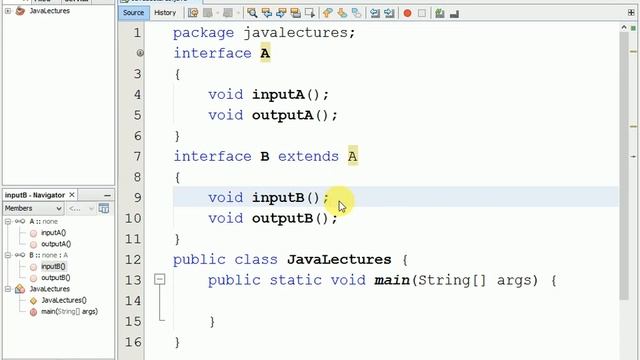Jump to the next search occurrence
Image resolution: width=640 pixels, height=360 pixels.
click(281, 13)
